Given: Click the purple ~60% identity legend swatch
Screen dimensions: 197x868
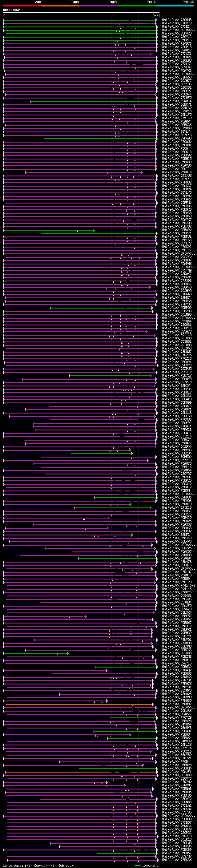Looking at the screenshot, I should 99,6.
